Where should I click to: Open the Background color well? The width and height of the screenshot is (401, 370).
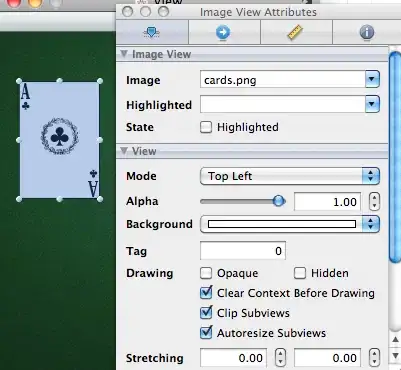[282, 224]
